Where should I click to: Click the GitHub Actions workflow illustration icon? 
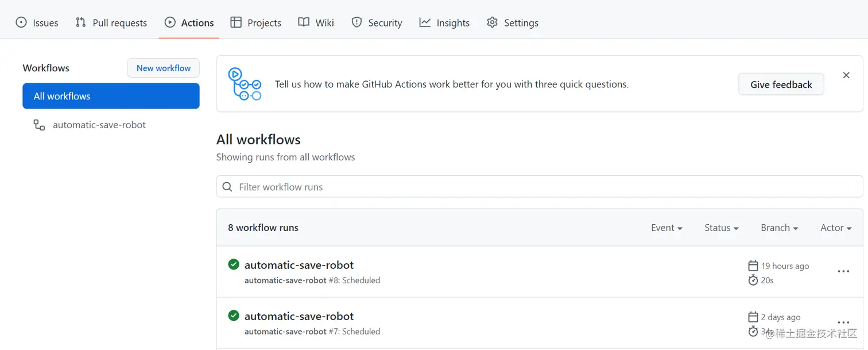click(245, 84)
